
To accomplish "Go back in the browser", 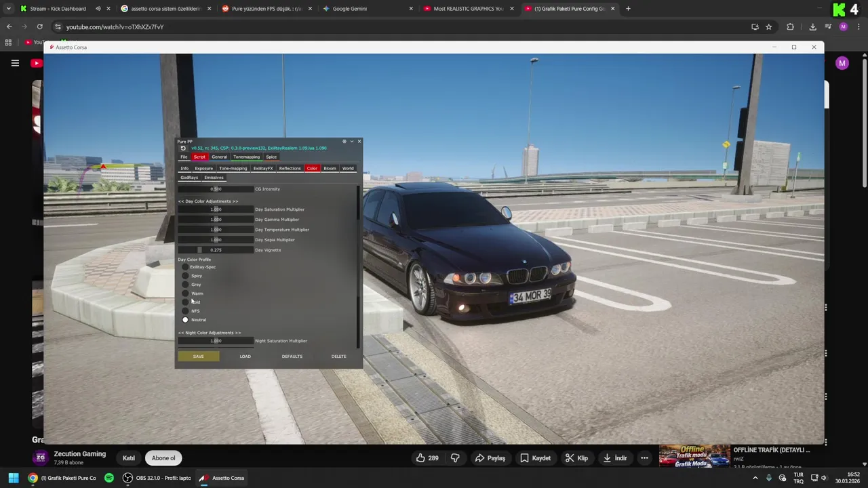I will [9, 27].
